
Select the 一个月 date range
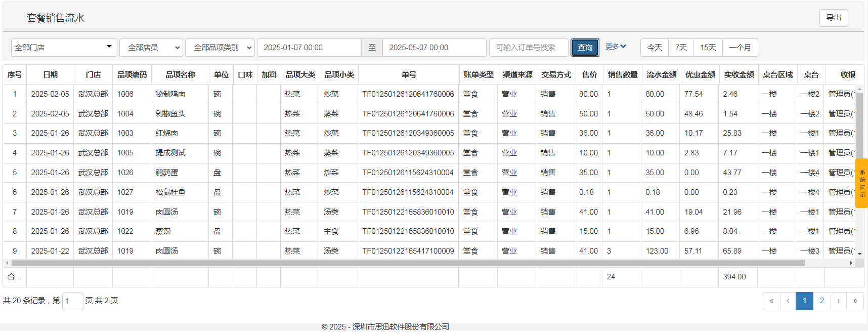coord(740,48)
